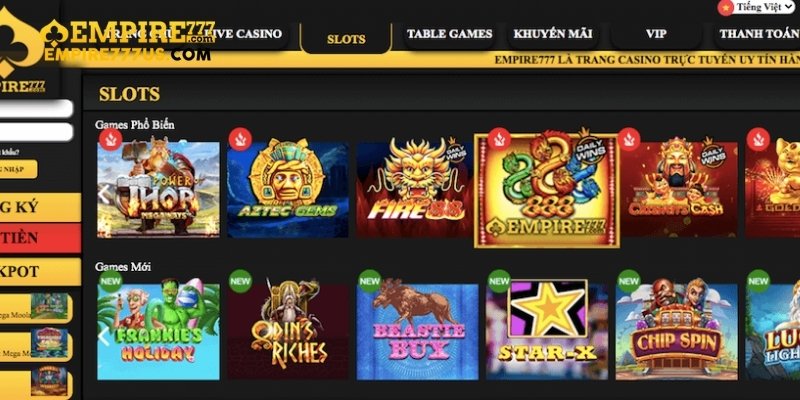Go to the VIP menu item

coord(656,34)
